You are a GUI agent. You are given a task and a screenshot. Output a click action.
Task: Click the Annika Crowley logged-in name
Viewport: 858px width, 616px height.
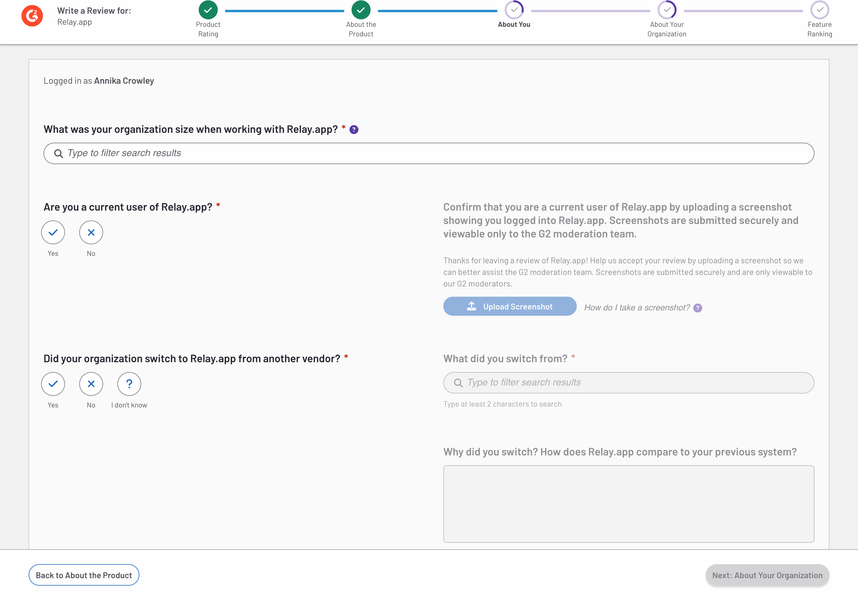(x=124, y=80)
